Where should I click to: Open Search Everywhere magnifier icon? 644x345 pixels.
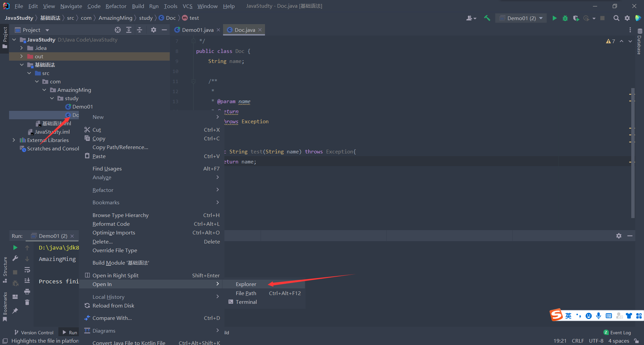[x=616, y=18]
